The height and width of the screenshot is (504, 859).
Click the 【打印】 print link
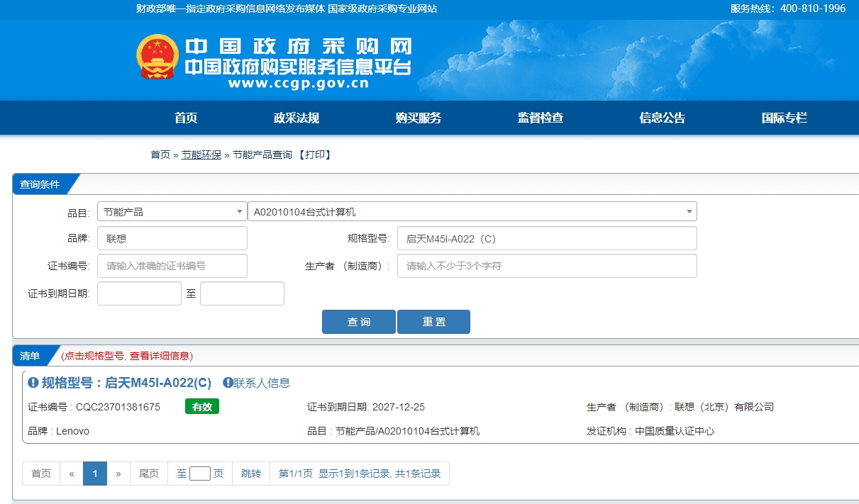point(314,155)
